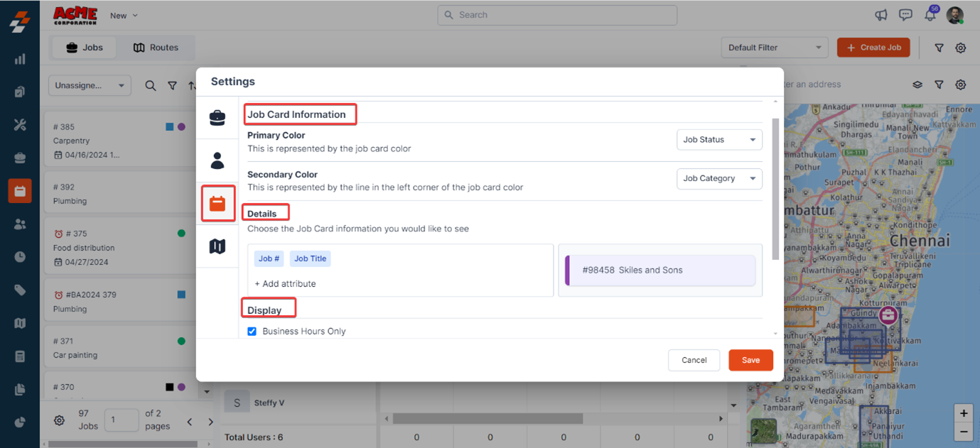
Task: Click the funnel icon in jobs list toolbar
Action: pyautogui.click(x=172, y=85)
